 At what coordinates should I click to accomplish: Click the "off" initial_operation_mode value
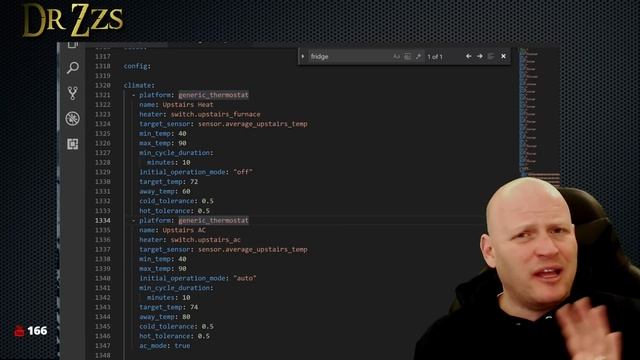pyautogui.click(x=243, y=172)
